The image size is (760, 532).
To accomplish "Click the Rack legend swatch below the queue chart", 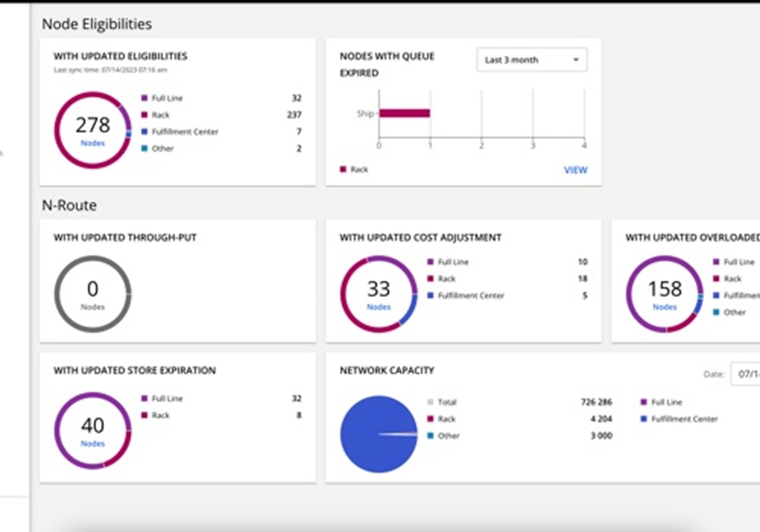I will tap(343, 170).
